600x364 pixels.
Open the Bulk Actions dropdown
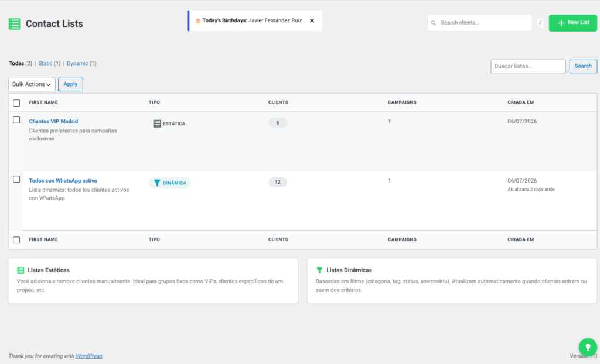pyautogui.click(x=32, y=84)
